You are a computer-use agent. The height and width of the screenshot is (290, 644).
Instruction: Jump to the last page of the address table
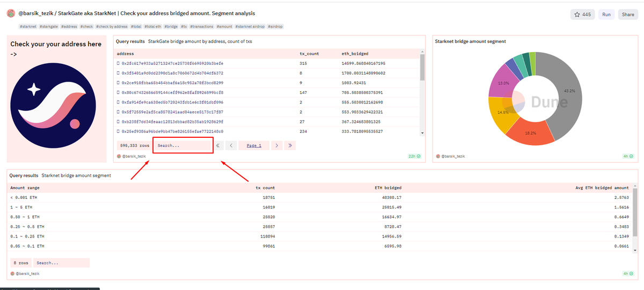(290, 145)
